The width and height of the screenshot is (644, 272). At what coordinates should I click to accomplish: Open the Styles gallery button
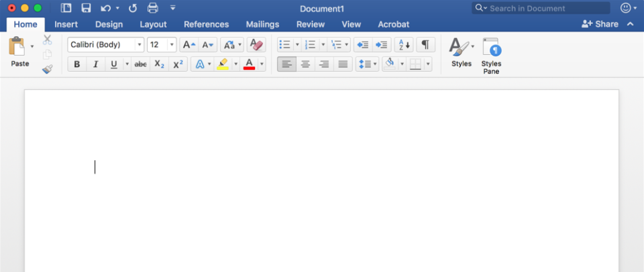click(x=461, y=54)
